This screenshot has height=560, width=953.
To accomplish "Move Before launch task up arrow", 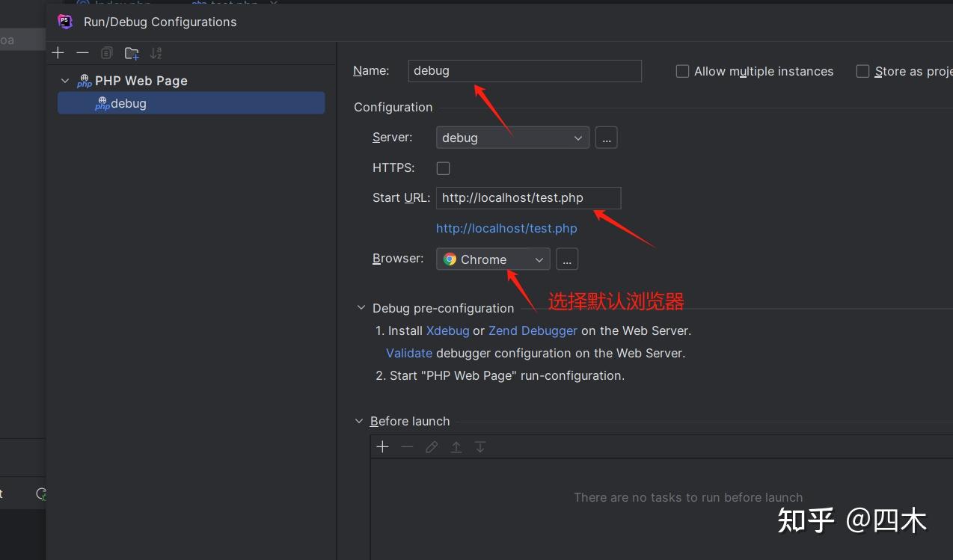I will coord(456,446).
